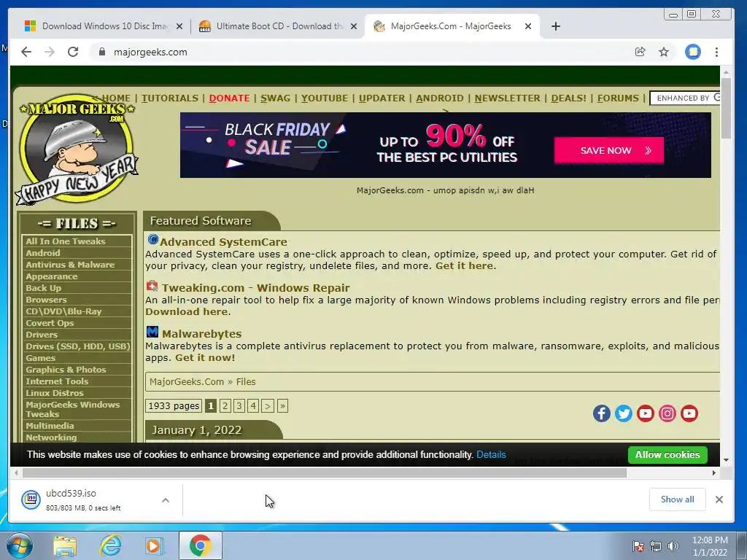Click the Allow cookies button
This screenshot has width=747, height=560.
pos(667,455)
